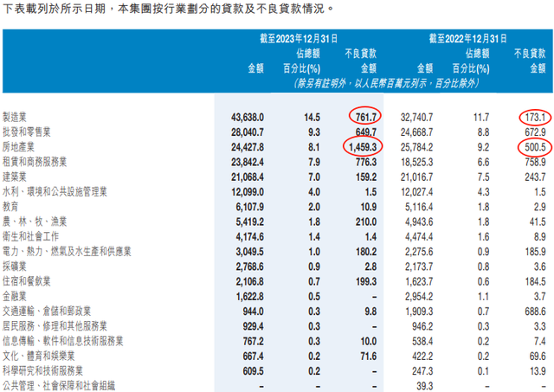
Task: Click the value 69.6
Action: pos(538,356)
